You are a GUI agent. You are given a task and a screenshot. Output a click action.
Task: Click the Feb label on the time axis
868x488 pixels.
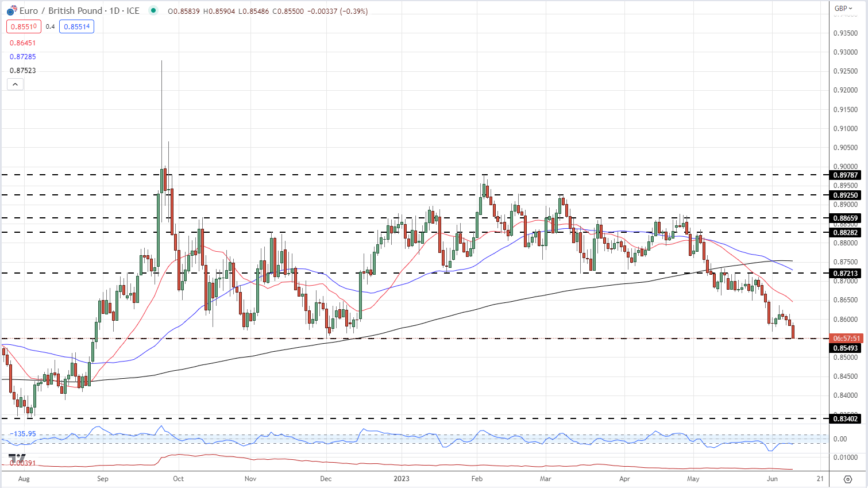[x=477, y=479]
